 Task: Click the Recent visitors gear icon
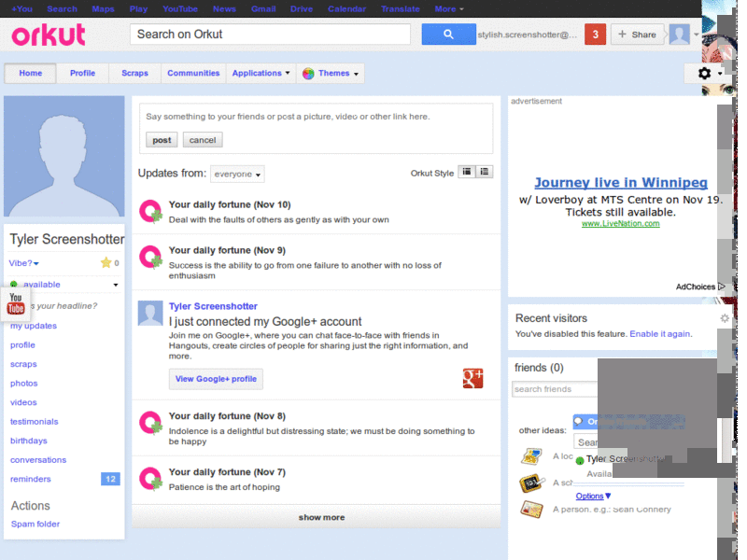point(725,318)
